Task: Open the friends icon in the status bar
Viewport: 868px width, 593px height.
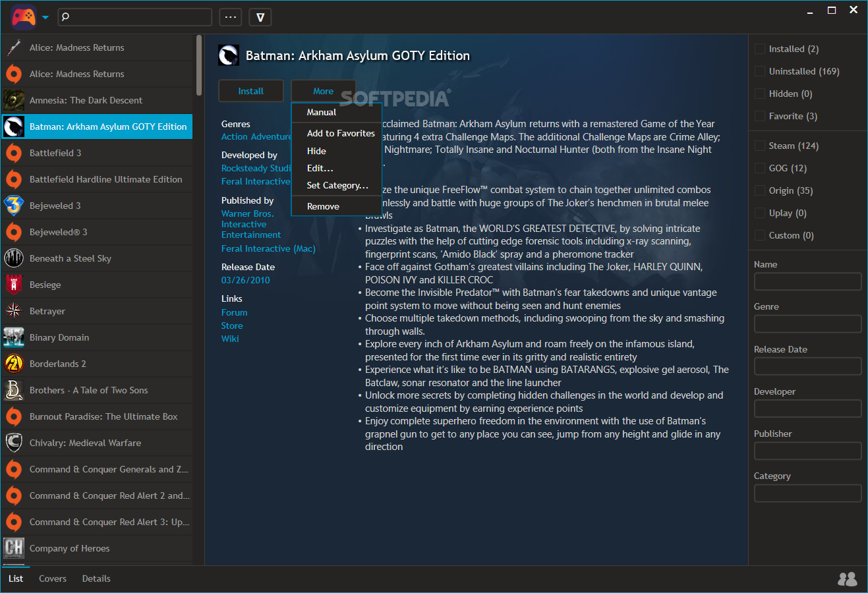Action: pos(848,579)
